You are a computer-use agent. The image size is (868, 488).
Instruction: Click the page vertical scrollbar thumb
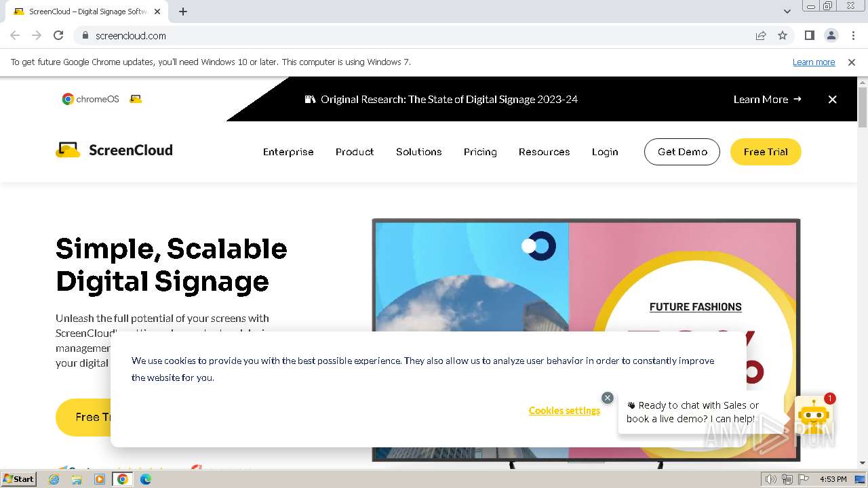click(862, 107)
